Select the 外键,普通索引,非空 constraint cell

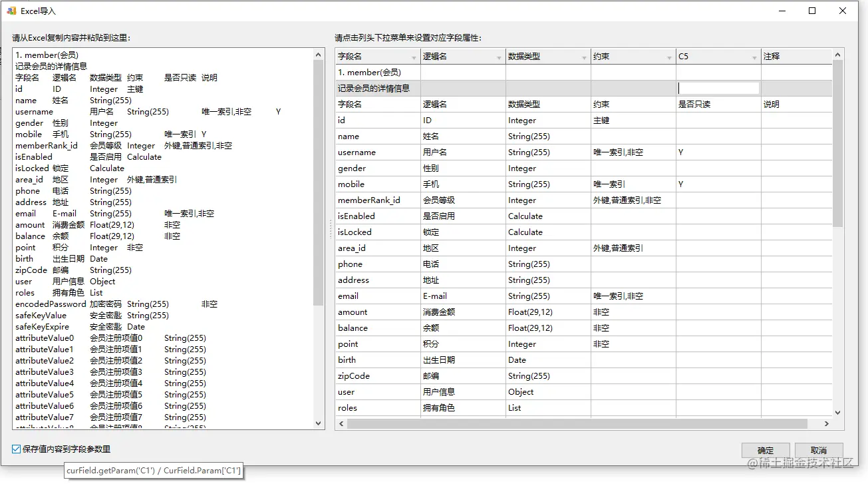click(x=633, y=200)
